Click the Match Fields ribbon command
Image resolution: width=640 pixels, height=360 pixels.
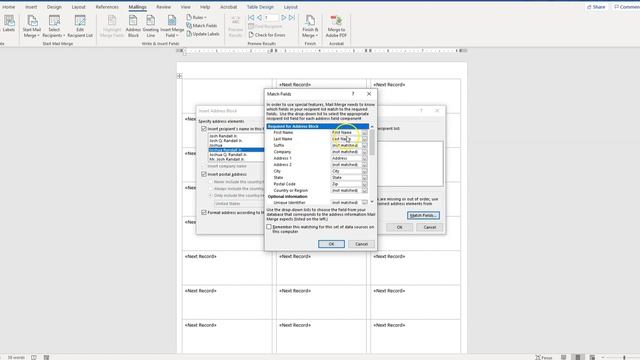(202, 26)
